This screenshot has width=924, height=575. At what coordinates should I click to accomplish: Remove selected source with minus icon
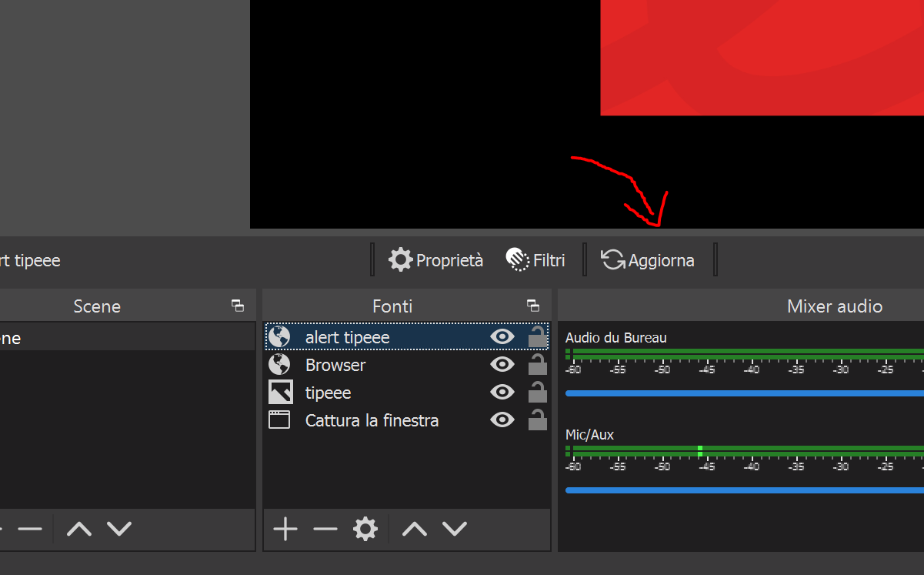[325, 529]
